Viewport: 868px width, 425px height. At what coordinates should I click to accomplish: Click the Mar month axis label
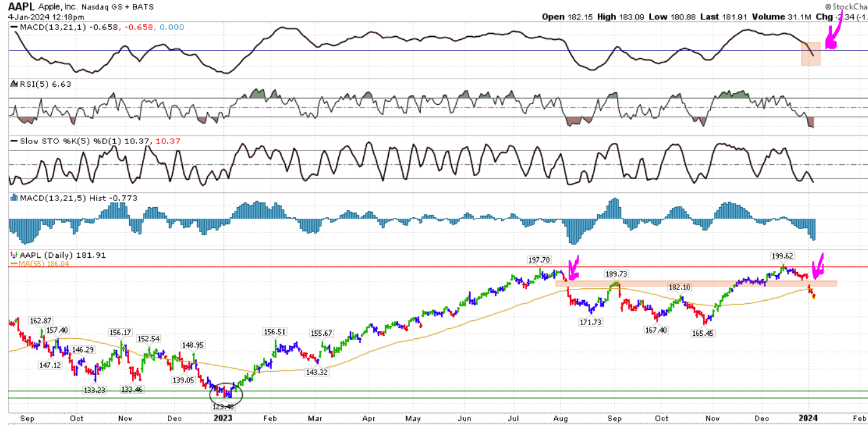tap(315, 419)
